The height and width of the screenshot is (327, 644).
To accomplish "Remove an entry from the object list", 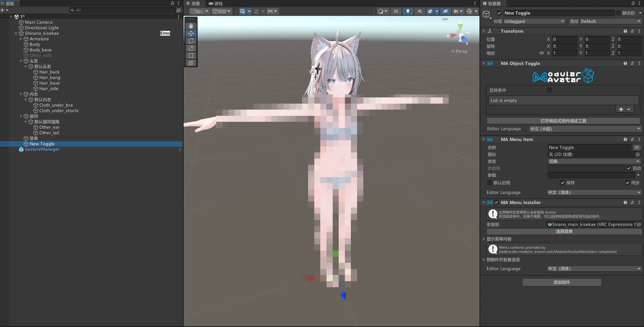I will (629, 109).
